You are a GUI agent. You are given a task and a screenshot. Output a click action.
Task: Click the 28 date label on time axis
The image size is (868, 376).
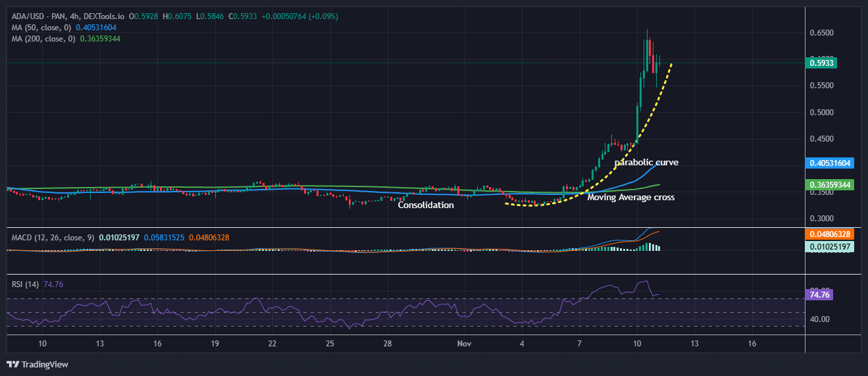[388, 344]
